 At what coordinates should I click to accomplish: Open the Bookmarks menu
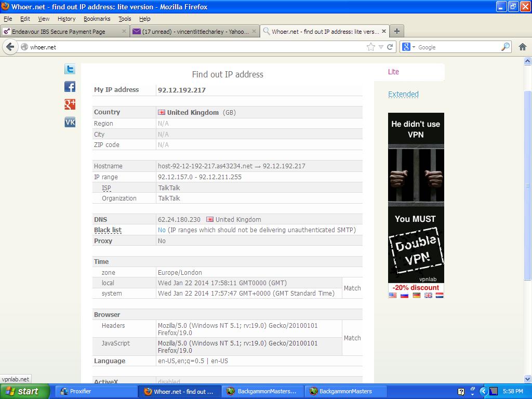pos(97,19)
